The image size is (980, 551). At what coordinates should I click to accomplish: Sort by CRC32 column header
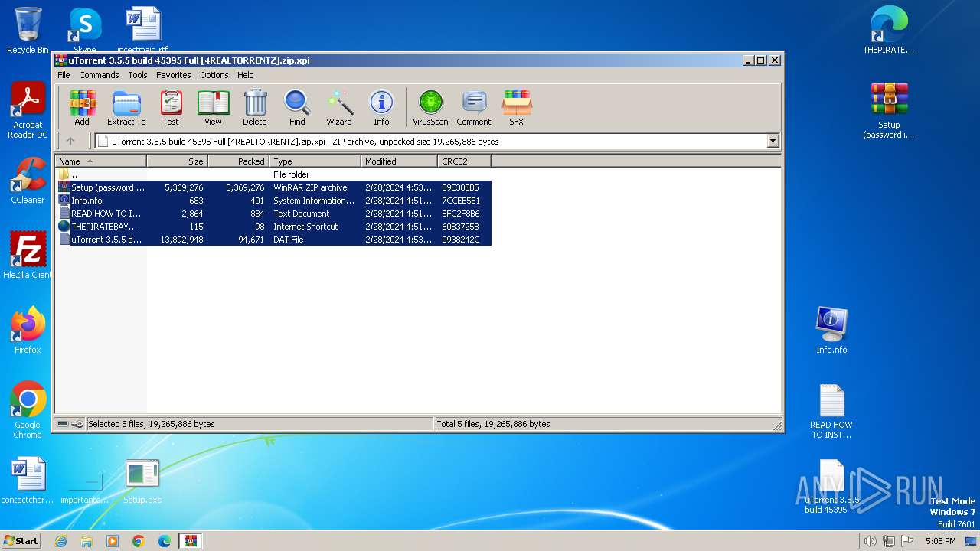[464, 161]
